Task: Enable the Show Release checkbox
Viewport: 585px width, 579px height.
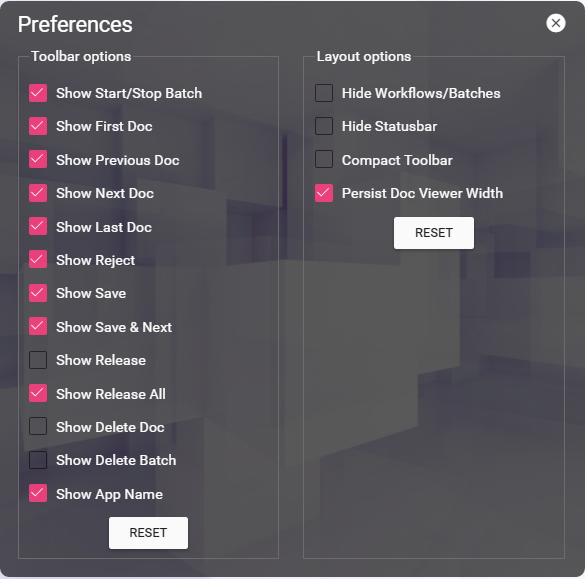Action: click(x=38, y=360)
